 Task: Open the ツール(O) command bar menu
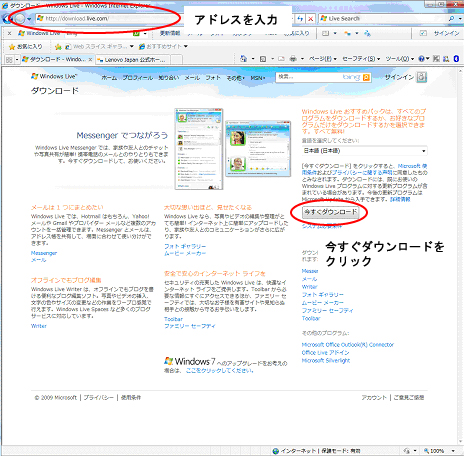pyautogui.click(x=400, y=59)
